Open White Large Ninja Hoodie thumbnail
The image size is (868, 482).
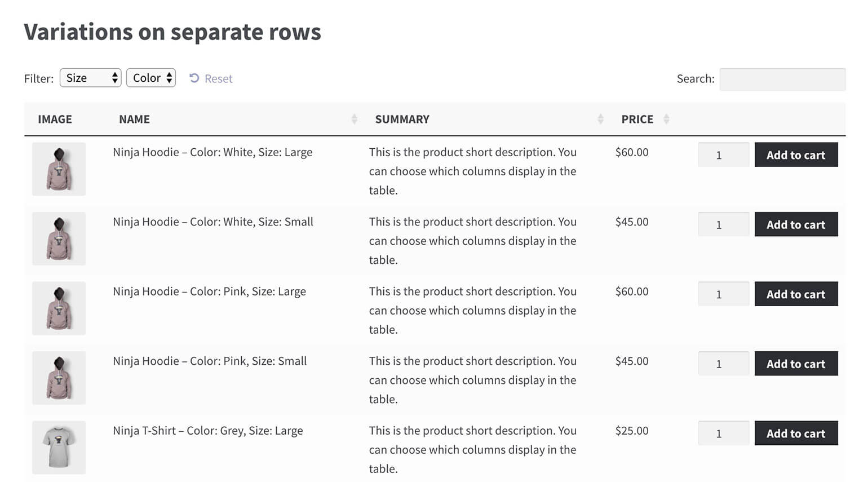pos(59,169)
